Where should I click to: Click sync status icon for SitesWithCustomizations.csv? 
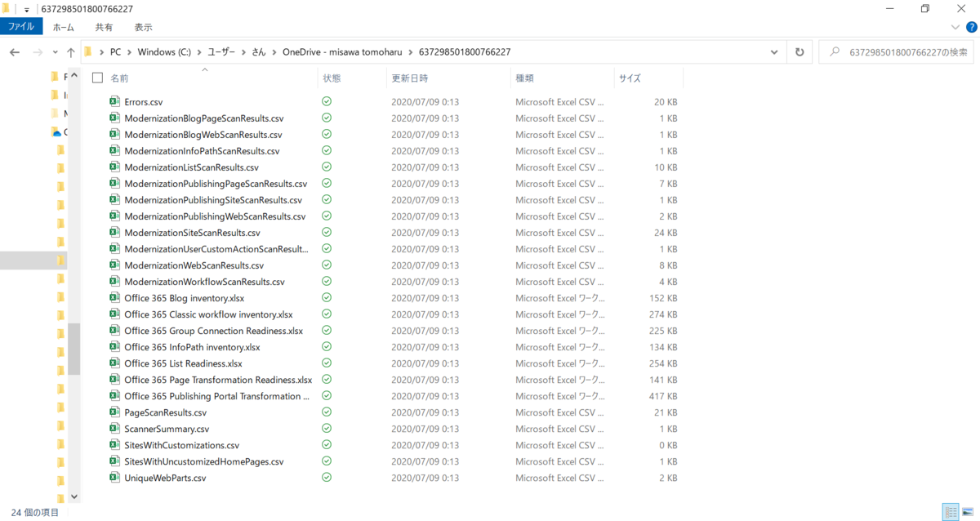coord(327,445)
